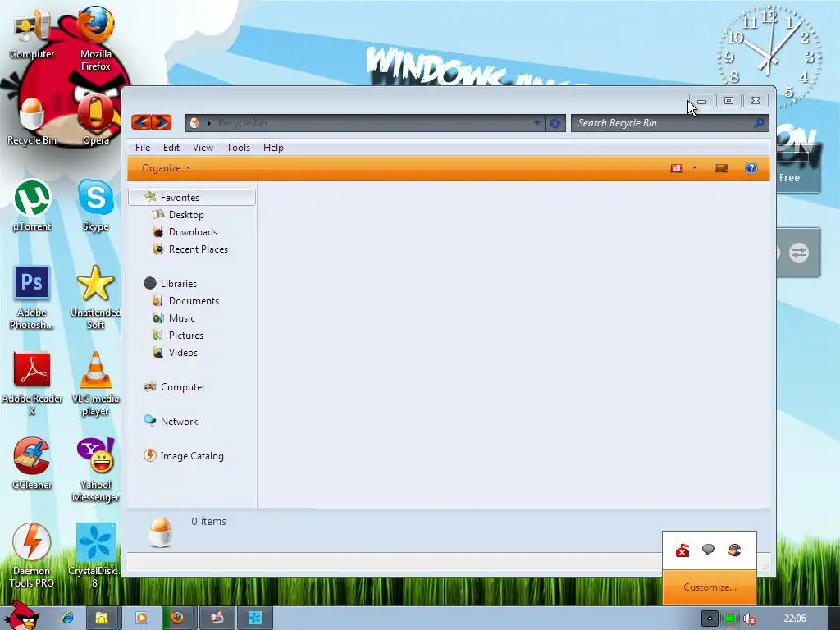
Task: Select Image Catalog in the navigation pane
Action: pyautogui.click(x=192, y=456)
